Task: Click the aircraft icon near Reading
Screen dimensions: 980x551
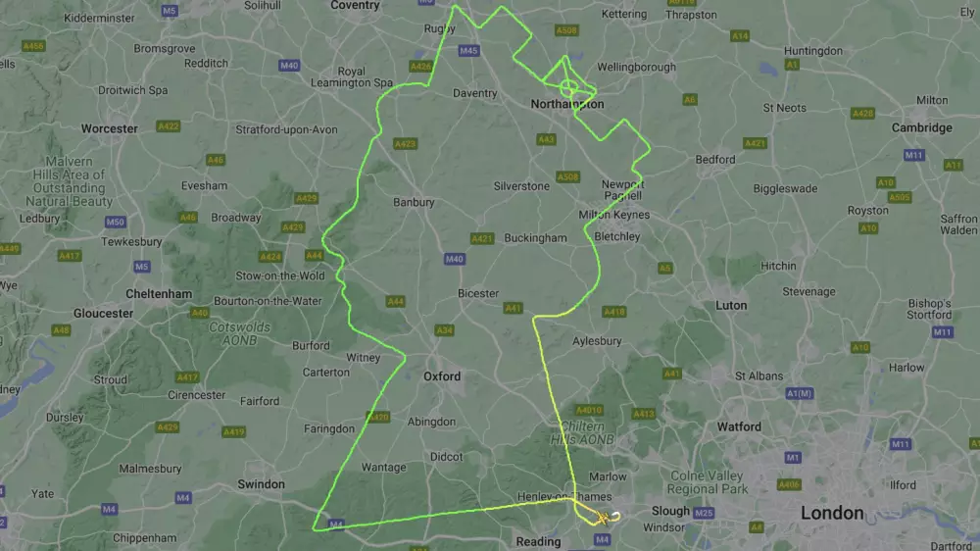Action: tap(602, 518)
